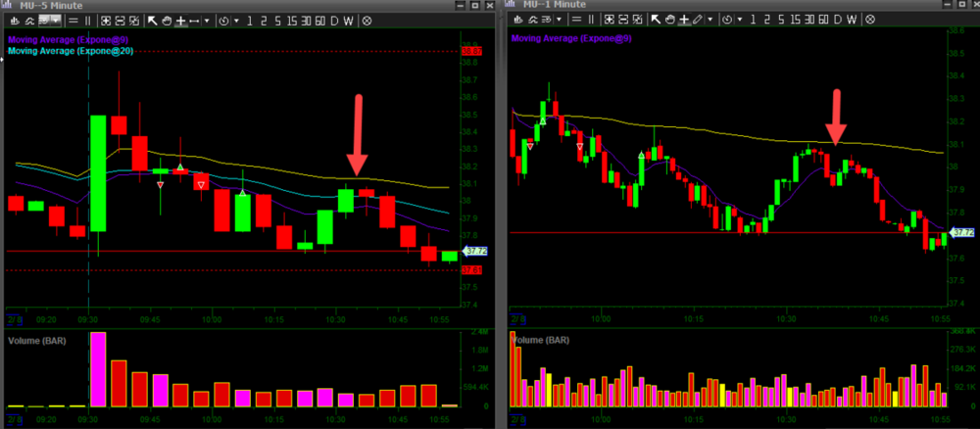Select the pencil drawing tool in 1-minute chart
The height and width of the screenshot is (429, 980).
pyautogui.click(x=698, y=20)
